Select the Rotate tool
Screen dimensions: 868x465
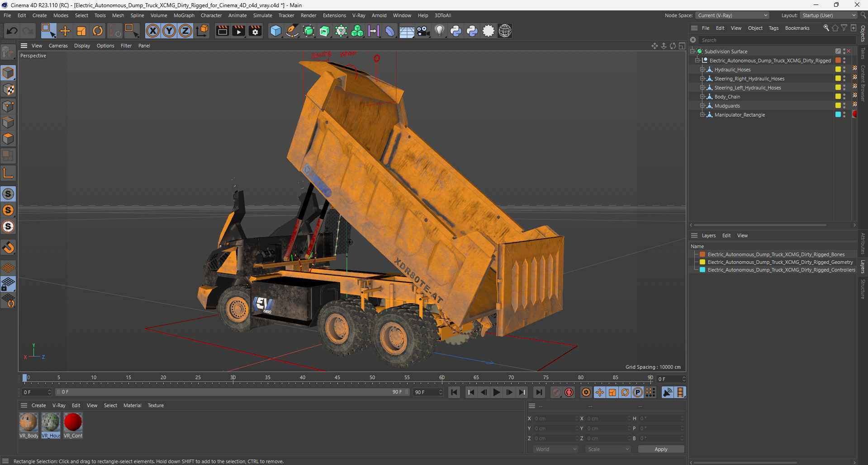(98, 31)
